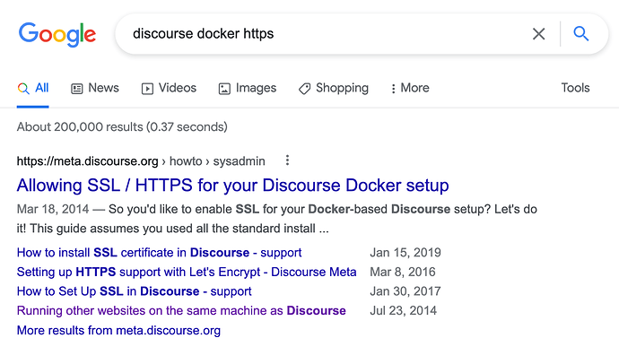Click the magnifier icon on the All tab
Viewport: 619px width, 364px height.
click(23, 89)
